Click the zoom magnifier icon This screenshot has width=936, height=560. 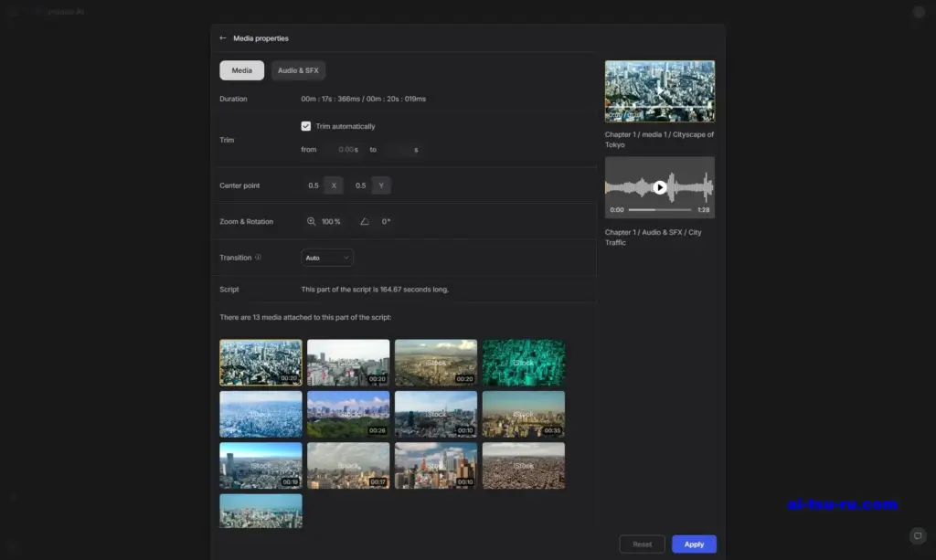tap(311, 221)
